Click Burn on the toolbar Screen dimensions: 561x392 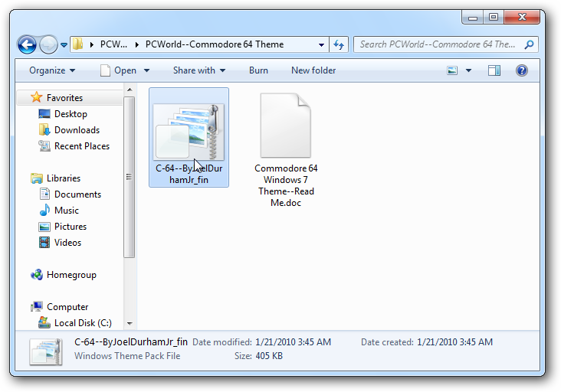[258, 70]
